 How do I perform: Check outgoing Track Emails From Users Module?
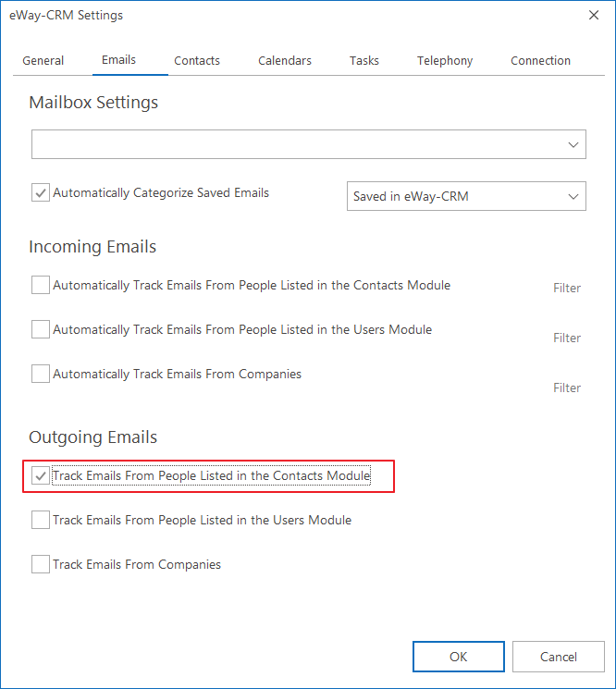(41, 520)
